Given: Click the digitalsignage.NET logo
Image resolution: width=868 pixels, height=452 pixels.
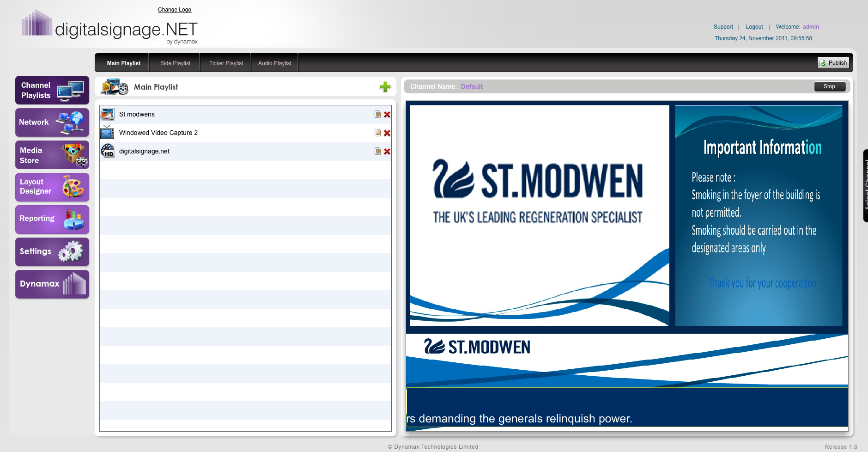Looking at the screenshot, I should click(110, 27).
